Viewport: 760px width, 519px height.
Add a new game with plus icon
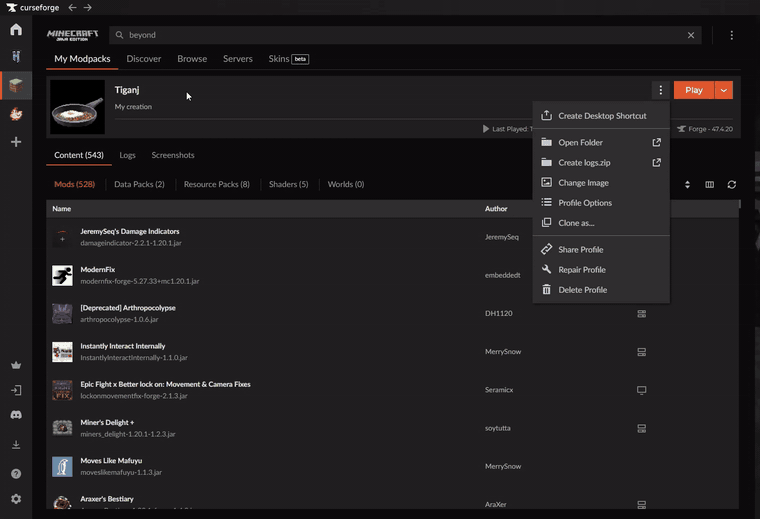point(16,142)
